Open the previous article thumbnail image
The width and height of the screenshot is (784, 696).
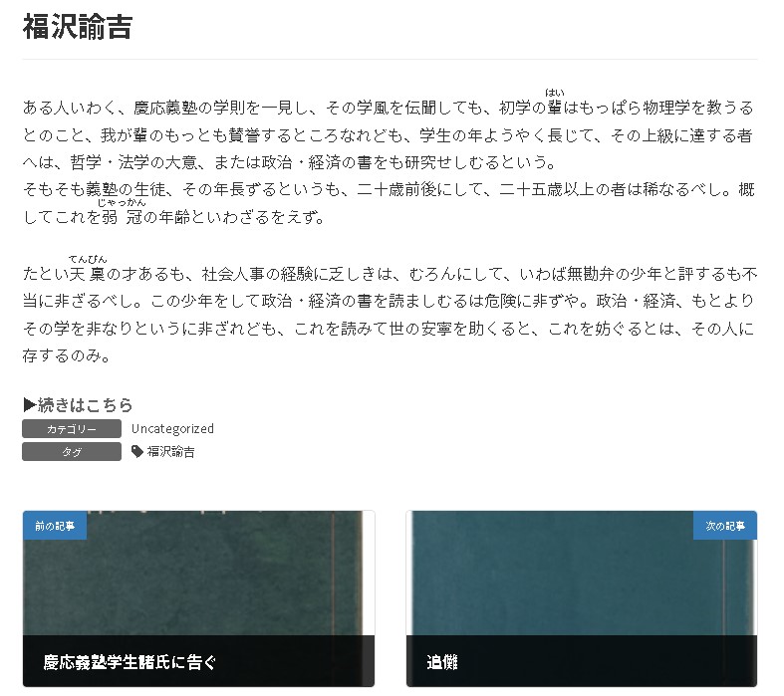(198, 578)
